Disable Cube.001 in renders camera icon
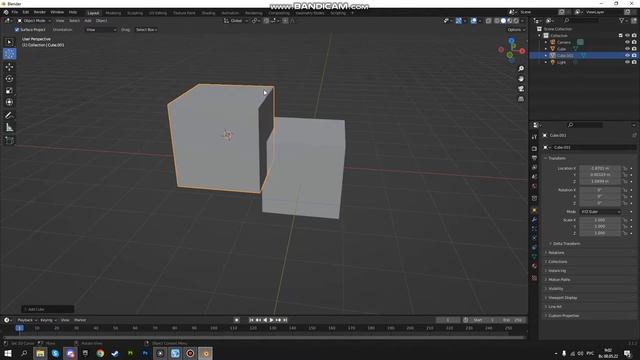The width and height of the screenshot is (640, 360). (634, 55)
